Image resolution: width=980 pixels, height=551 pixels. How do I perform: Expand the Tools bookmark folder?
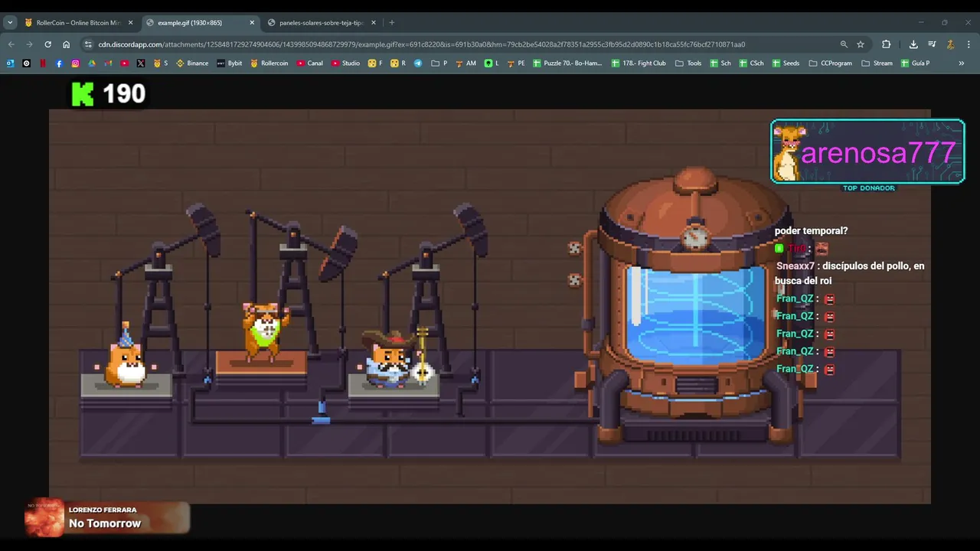(x=688, y=63)
